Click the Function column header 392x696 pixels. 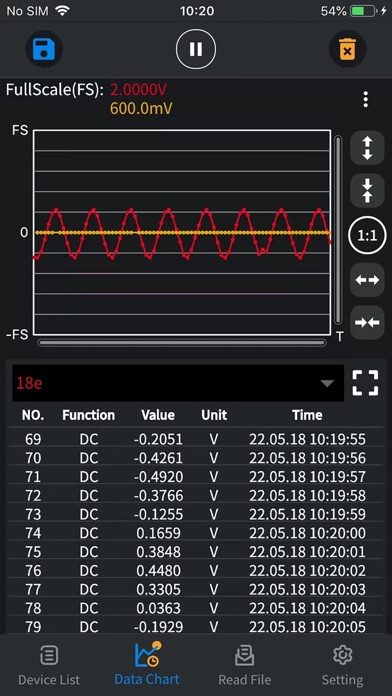pos(88,415)
